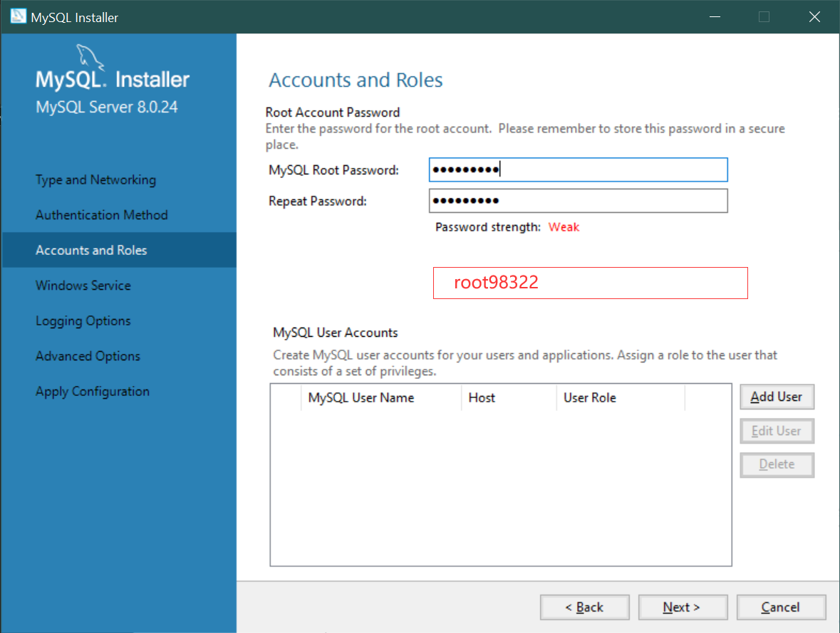
Task: Minimize the MySQL Installer window
Action: [715, 16]
